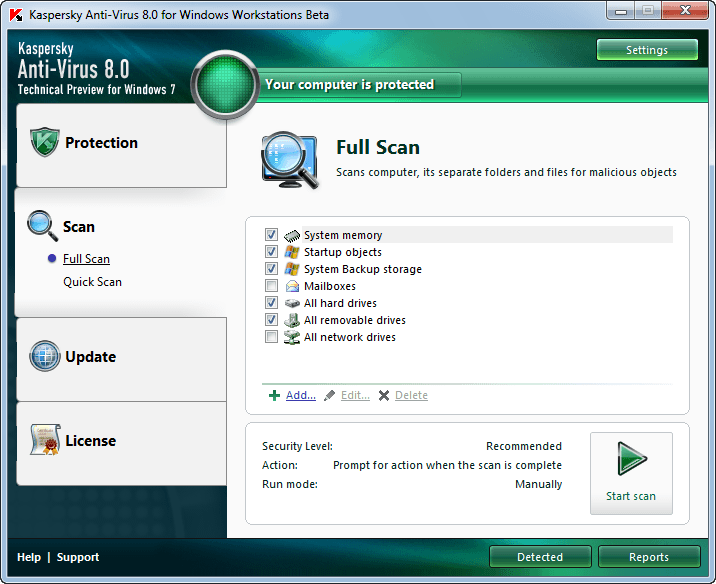The height and width of the screenshot is (584, 716).
Task: Click the Scan magnifying glass icon
Action: coord(42,226)
